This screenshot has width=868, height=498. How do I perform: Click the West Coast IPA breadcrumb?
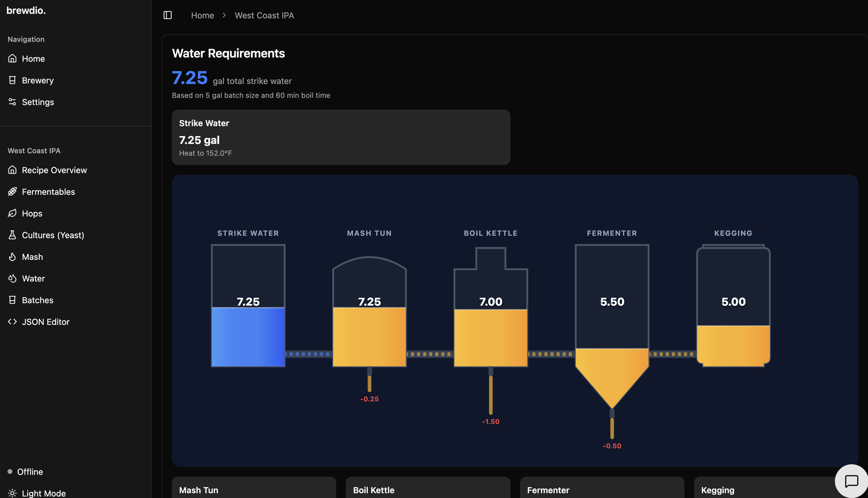(x=264, y=15)
